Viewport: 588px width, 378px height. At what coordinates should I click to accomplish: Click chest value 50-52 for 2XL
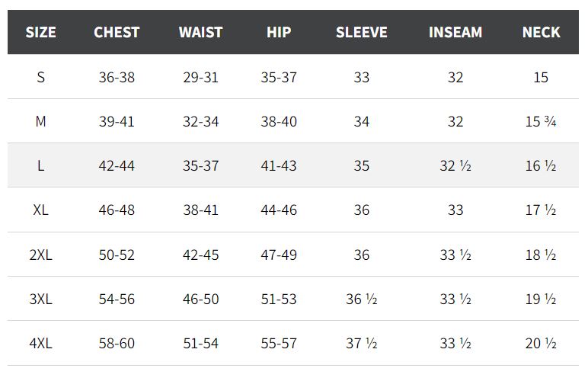(x=117, y=255)
